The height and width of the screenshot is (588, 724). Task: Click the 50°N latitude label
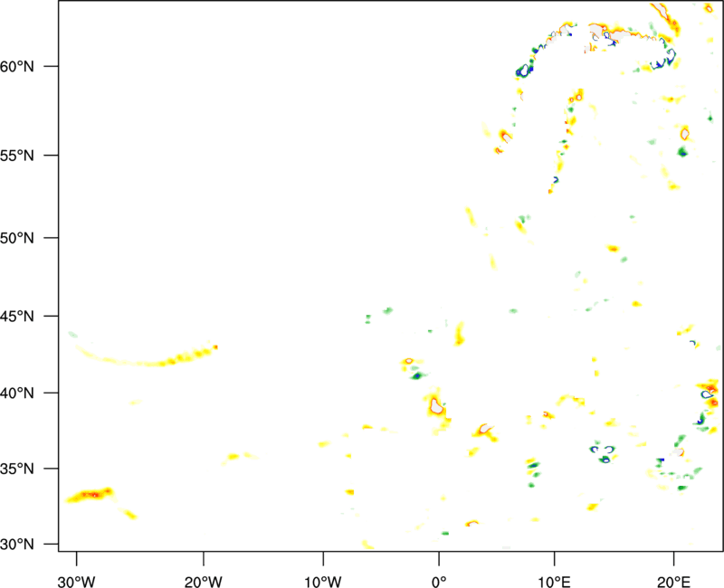point(17,239)
